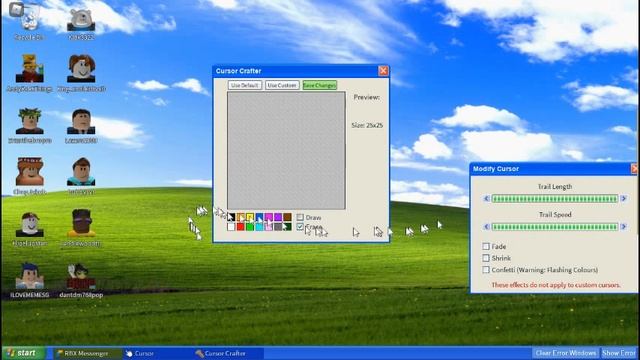Select the light pink color swatch
Viewport: 640px width, 360px height.
(269, 227)
